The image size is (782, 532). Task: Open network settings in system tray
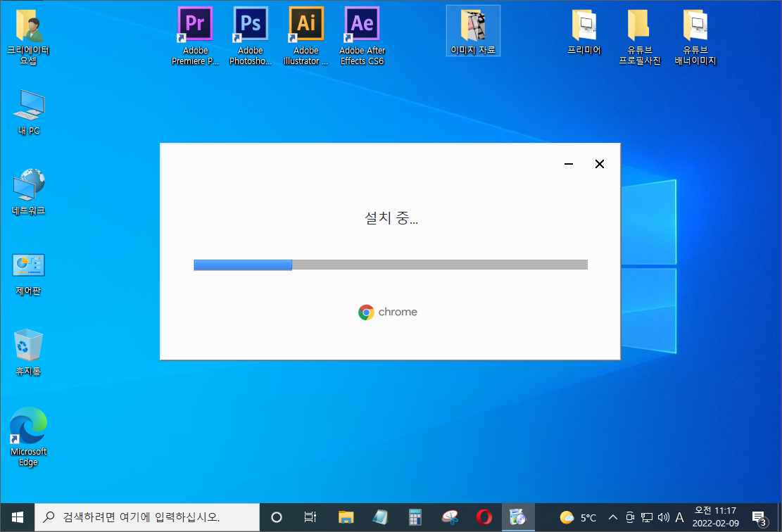coord(647,517)
